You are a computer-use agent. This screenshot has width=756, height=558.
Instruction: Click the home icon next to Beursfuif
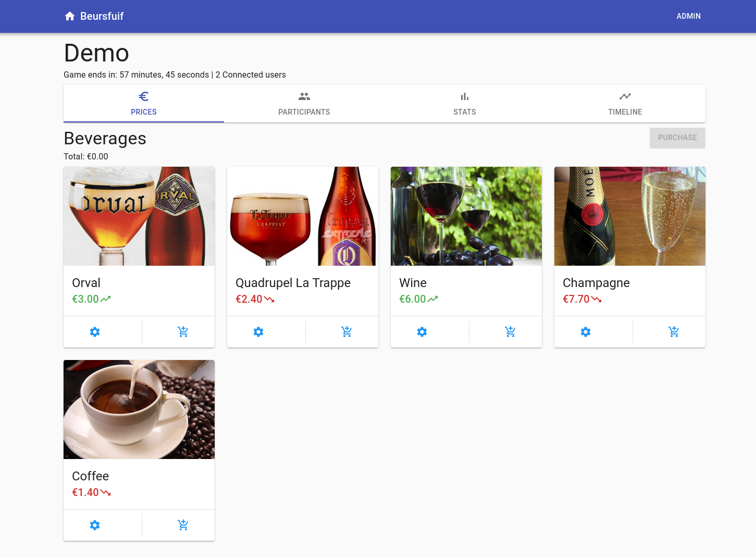click(70, 16)
